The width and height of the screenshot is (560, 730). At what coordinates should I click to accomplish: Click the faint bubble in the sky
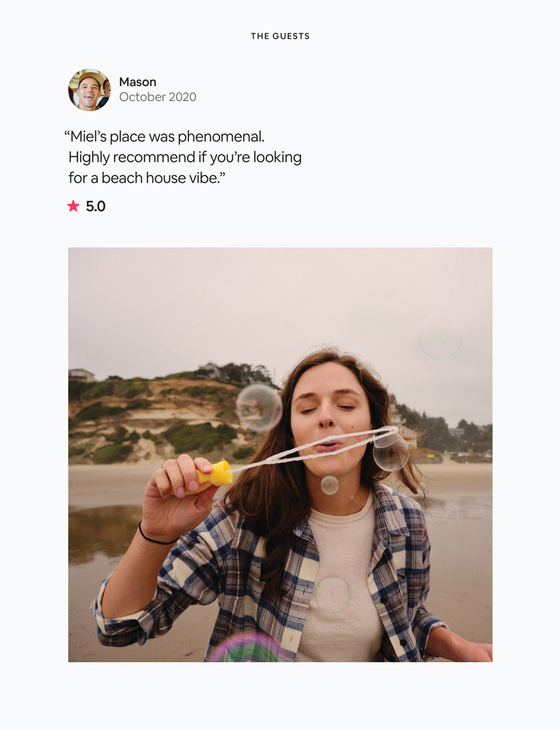pos(440,337)
